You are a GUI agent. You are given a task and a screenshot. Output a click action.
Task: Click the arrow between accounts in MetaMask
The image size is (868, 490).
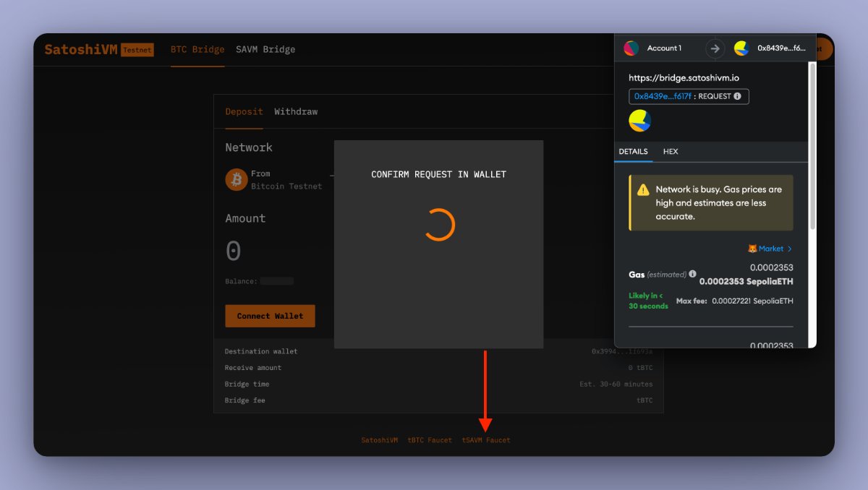pos(715,48)
